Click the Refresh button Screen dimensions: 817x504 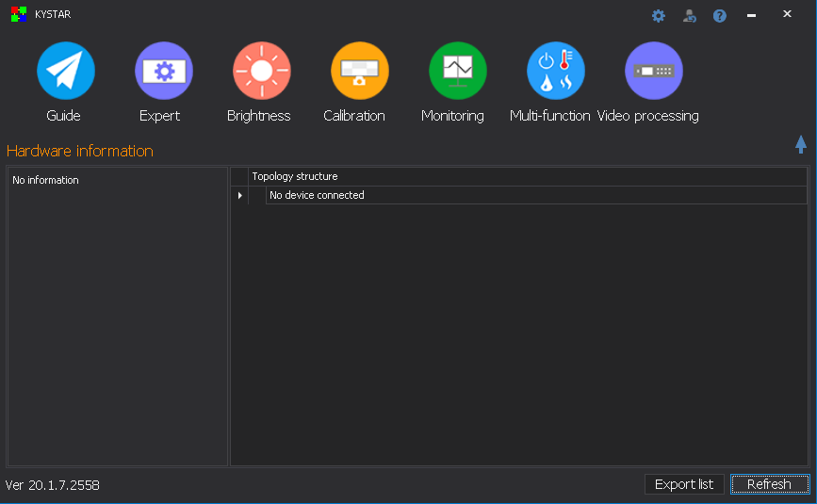tap(769, 484)
